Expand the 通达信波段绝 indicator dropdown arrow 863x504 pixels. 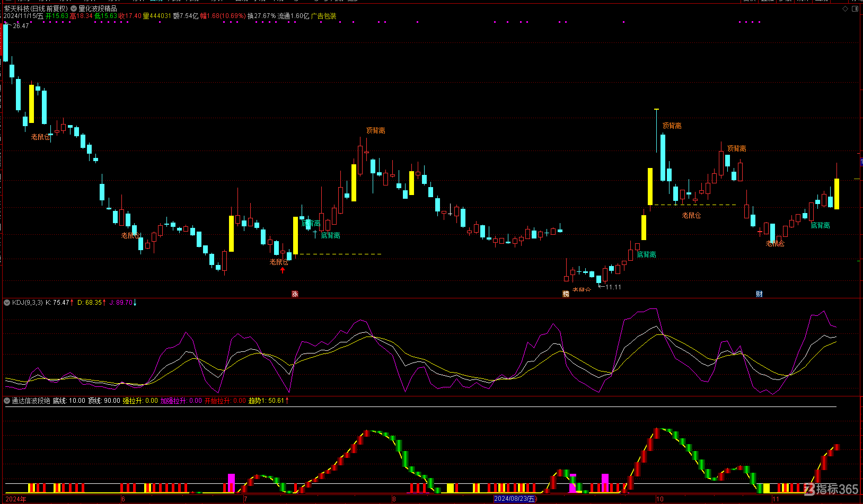(7, 401)
